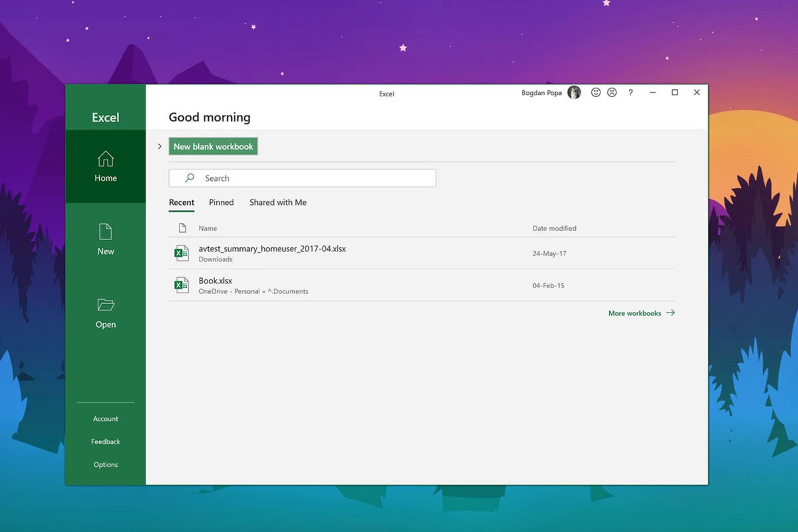Screen dimensions: 798x532
Task: Open Account settings in the sidebar
Action: click(106, 419)
